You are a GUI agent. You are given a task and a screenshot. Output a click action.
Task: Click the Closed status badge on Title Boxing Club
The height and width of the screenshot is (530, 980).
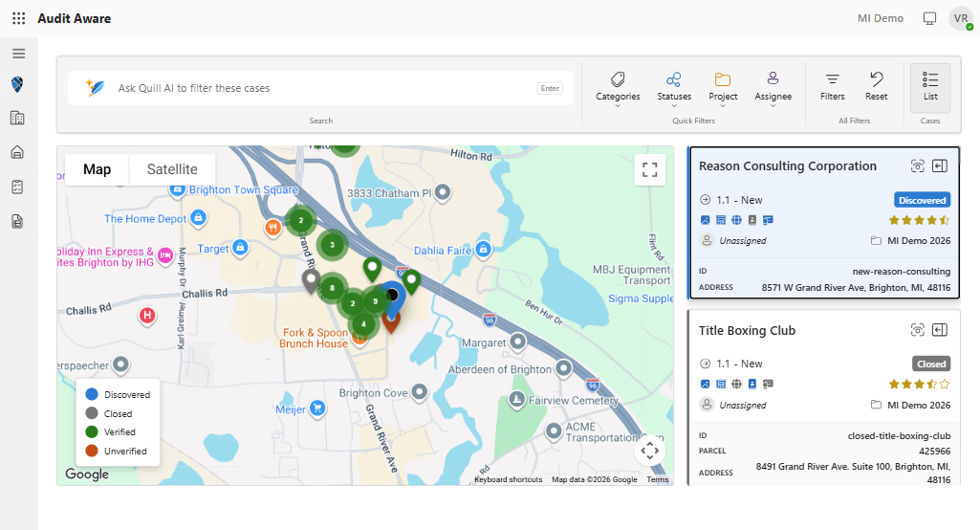pyautogui.click(x=931, y=364)
